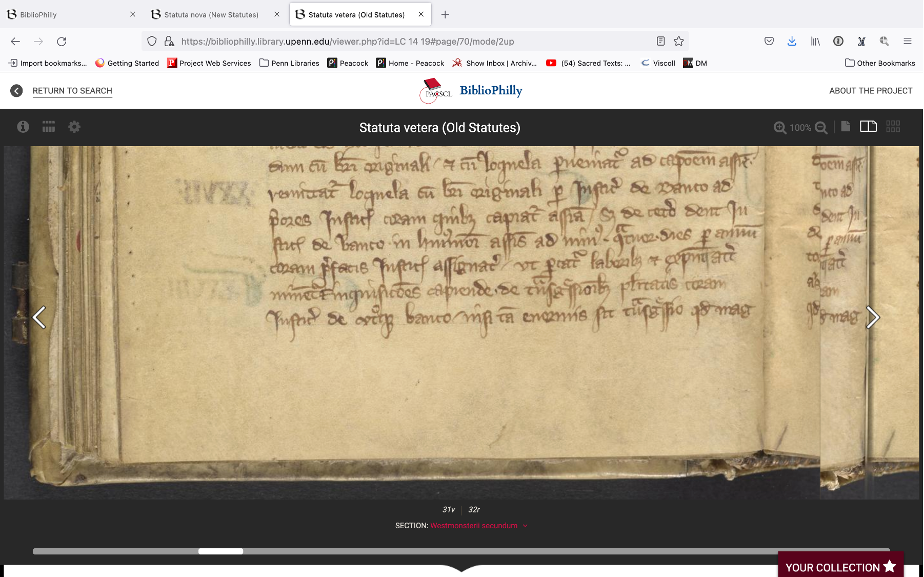This screenshot has height=577, width=924.
Task: Click the partial 32r page image
Action: [x=870, y=322]
